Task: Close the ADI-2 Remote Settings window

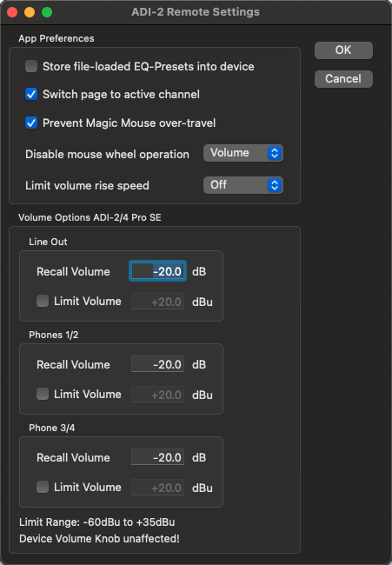Action: click(x=12, y=12)
